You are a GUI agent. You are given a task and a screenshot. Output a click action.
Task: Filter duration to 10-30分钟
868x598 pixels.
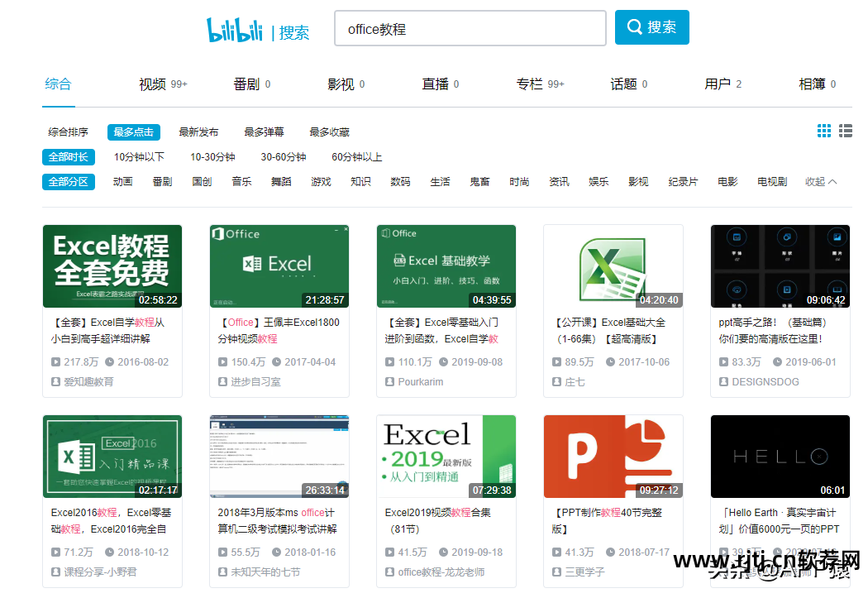212,156
